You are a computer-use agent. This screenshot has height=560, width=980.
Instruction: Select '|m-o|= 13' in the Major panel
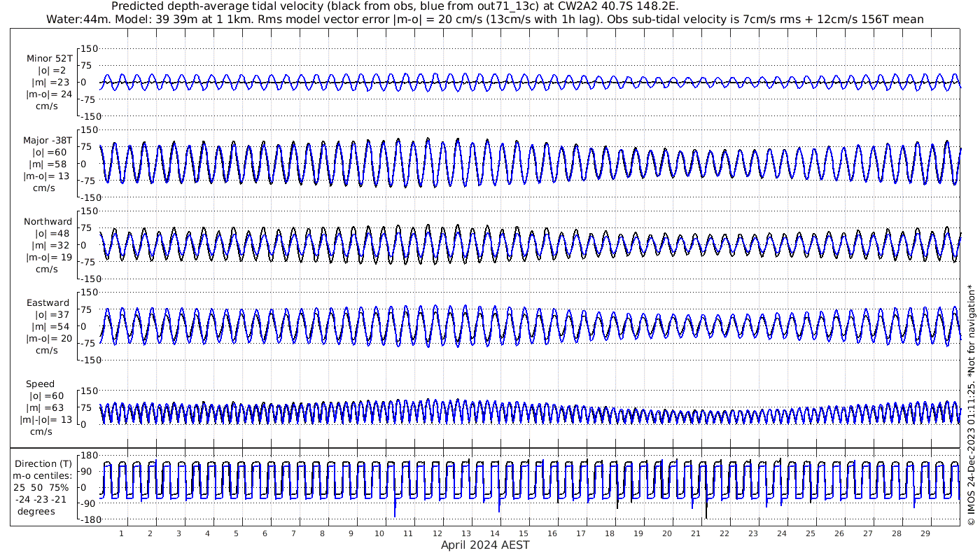pyautogui.click(x=48, y=176)
